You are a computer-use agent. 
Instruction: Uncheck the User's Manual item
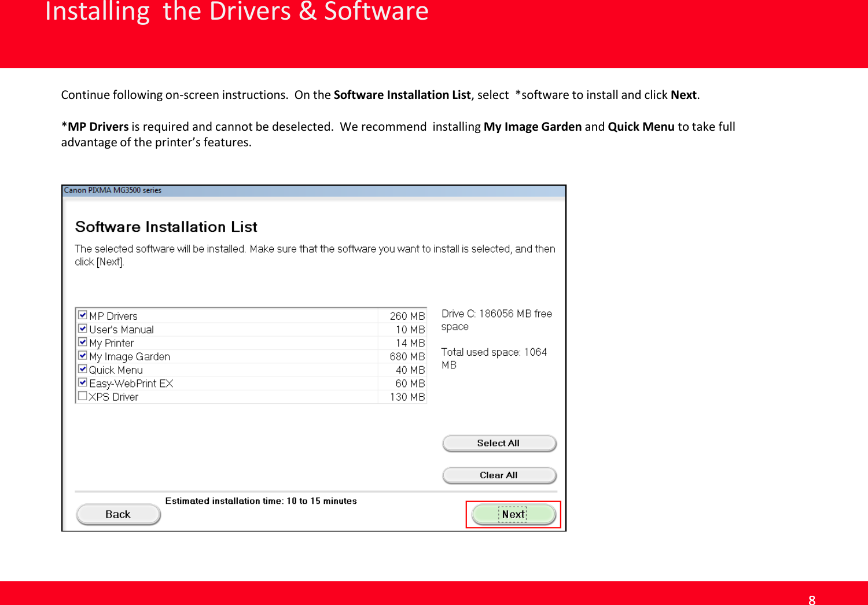pos(83,329)
